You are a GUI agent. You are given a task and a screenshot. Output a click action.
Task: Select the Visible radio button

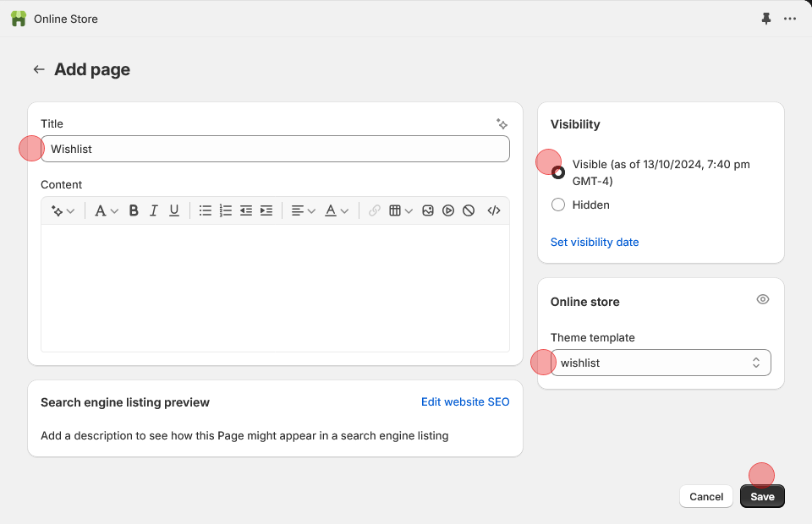point(558,172)
